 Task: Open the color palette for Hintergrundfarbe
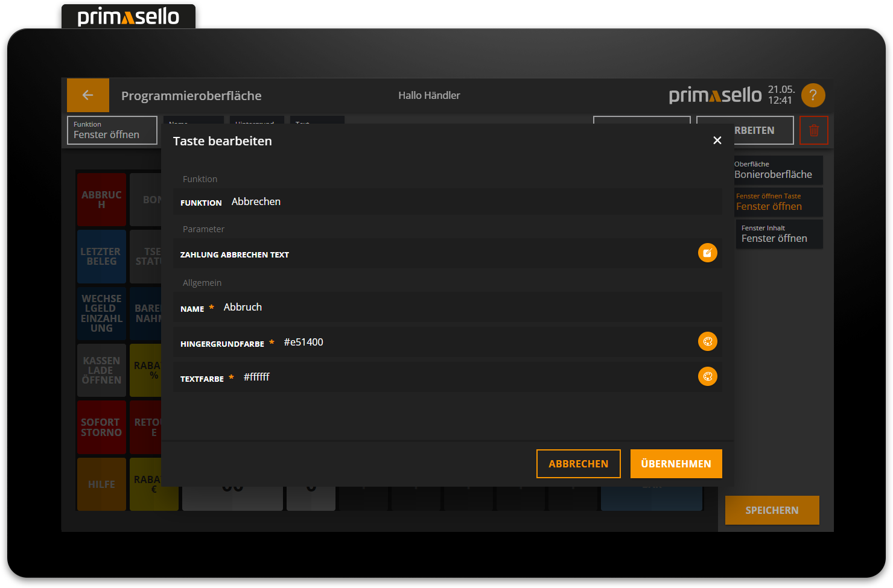coord(707,341)
